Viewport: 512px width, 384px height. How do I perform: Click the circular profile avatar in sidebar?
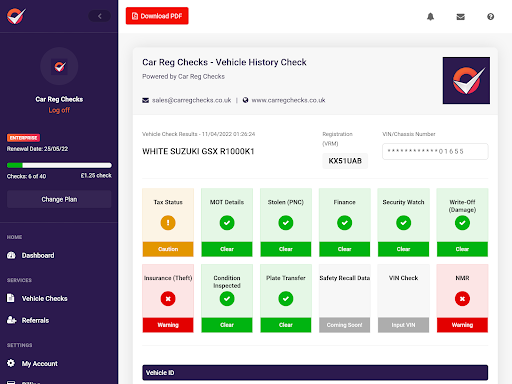(59, 66)
